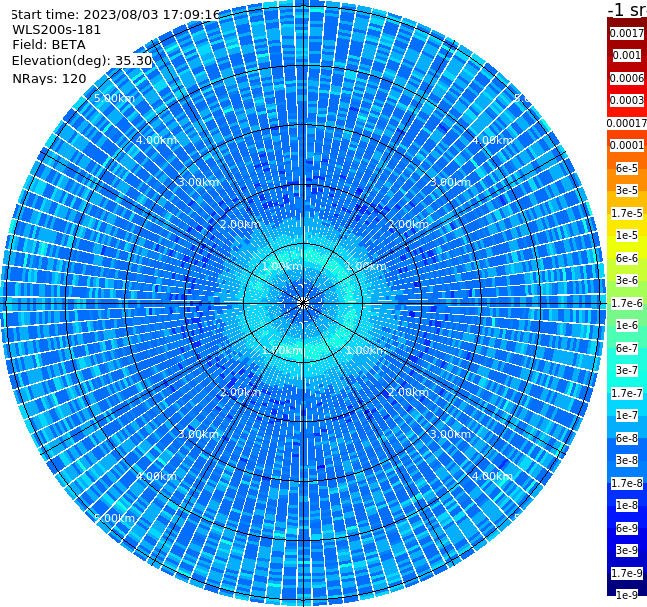Click the '1.7e-7' colorbar label

pyautogui.click(x=627, y=393)
